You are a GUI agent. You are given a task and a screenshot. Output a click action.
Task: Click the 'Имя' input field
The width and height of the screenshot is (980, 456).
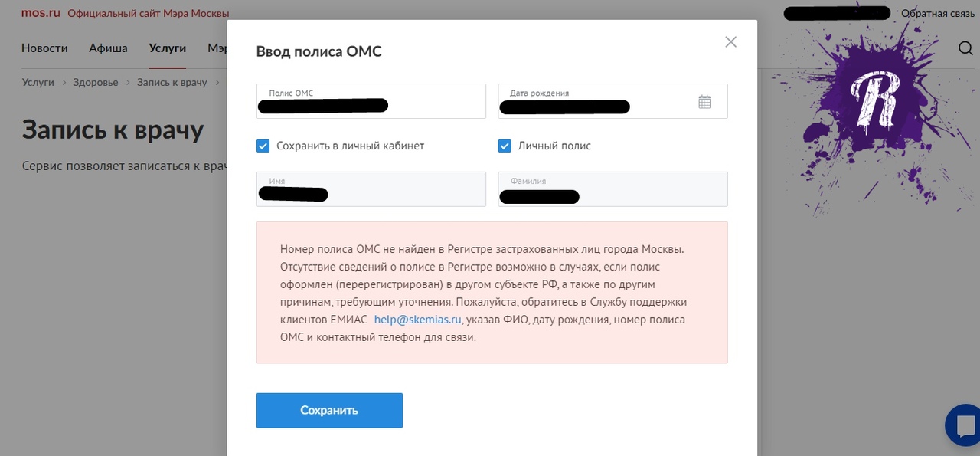pyautogui.click(x=371, y=189)
